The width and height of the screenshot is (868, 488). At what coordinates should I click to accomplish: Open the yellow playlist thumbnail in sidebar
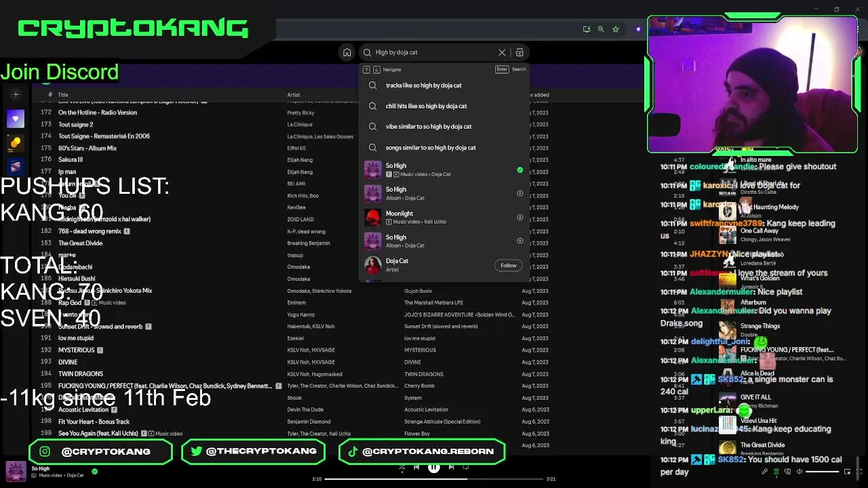pyautogui.click(x=16, y=143)
